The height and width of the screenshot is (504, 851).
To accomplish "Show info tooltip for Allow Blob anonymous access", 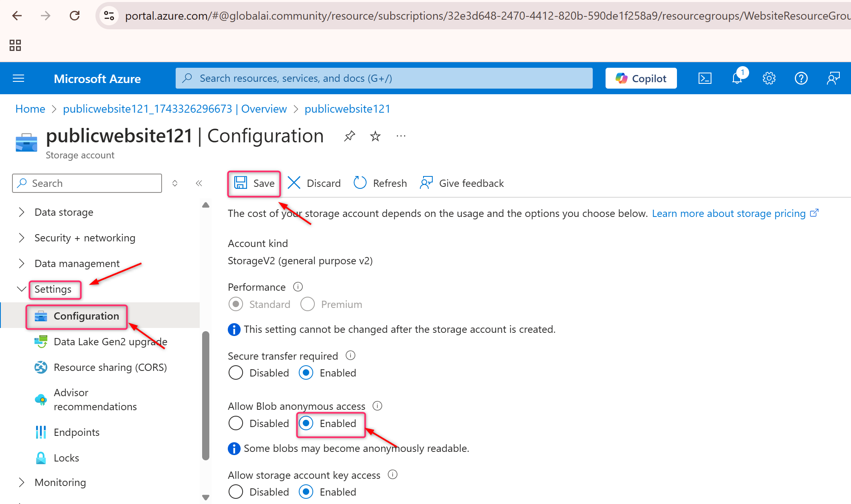I will (x=377, y=406).
